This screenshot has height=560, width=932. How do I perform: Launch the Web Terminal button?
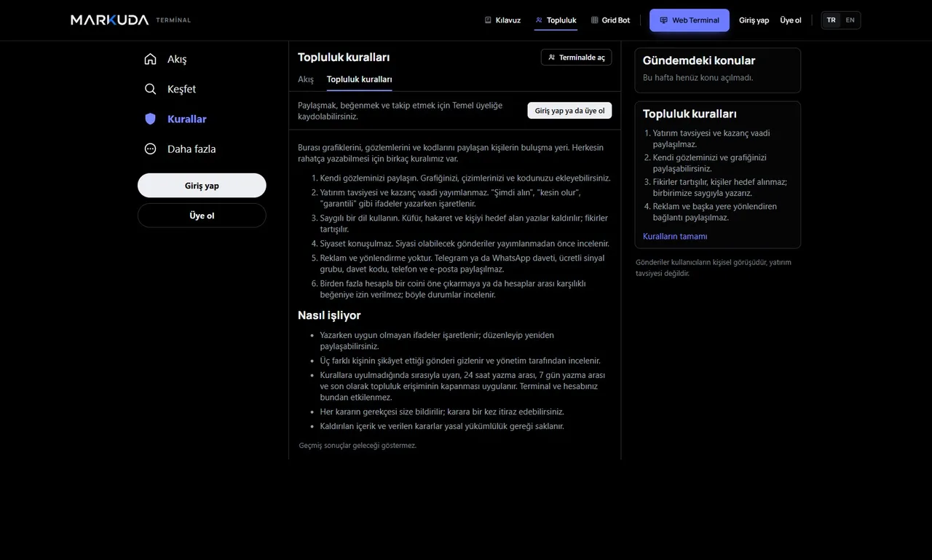coord(689,20)
